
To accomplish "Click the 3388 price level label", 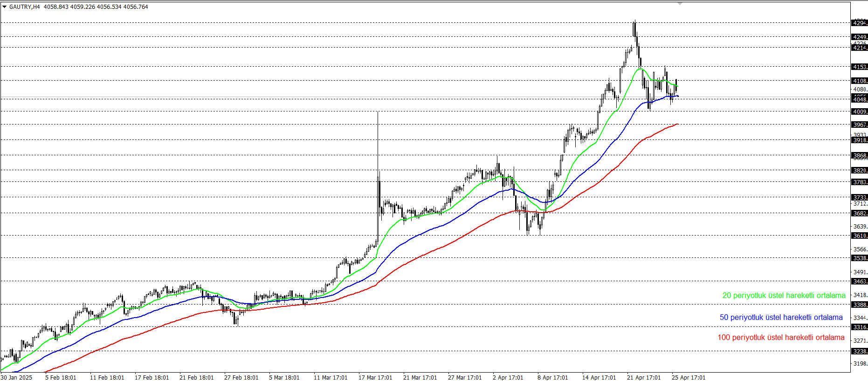I will tap(860, 305).
